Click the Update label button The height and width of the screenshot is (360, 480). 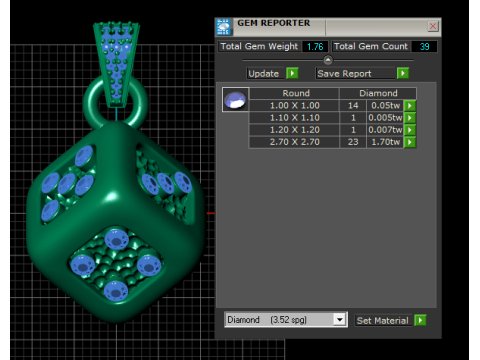(266, 73)
